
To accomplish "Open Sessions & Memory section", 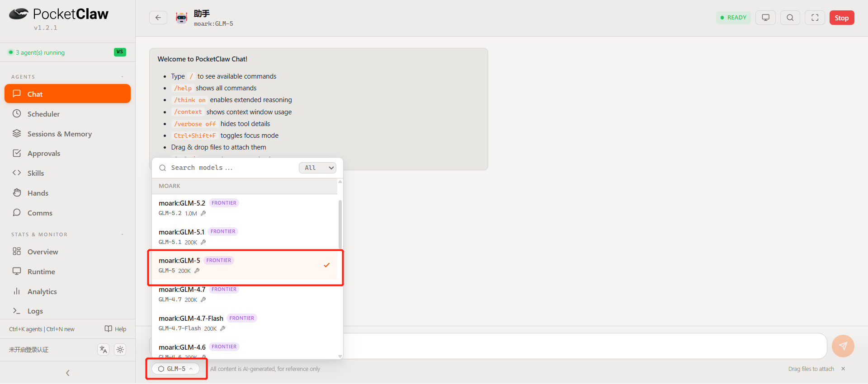I will [x=67, y=134].
